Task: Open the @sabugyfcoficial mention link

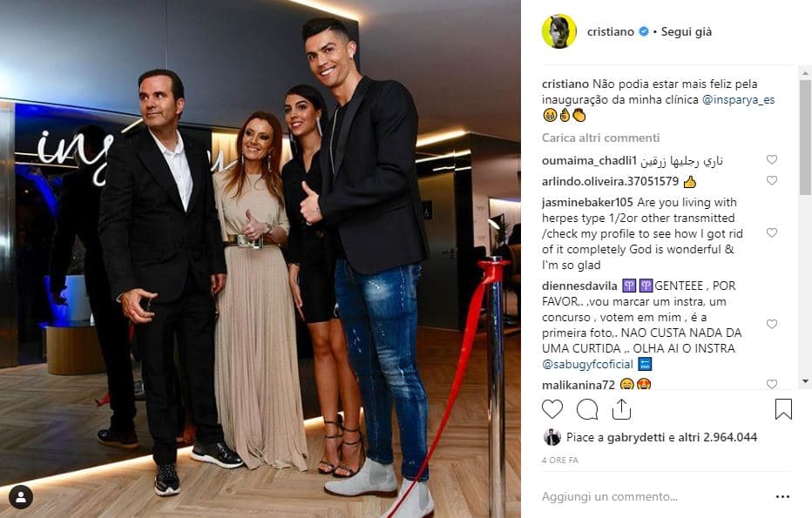Action: tap(587, 364)
